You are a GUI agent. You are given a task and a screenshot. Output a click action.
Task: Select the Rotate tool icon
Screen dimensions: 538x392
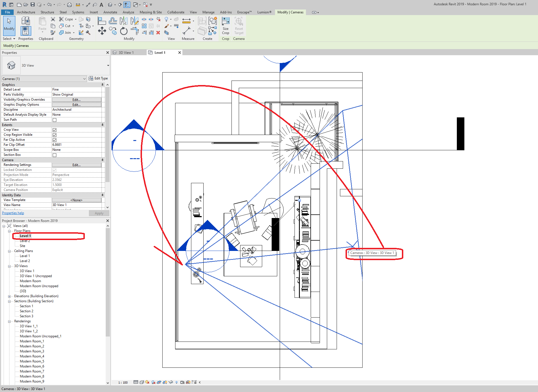point(124,31)
